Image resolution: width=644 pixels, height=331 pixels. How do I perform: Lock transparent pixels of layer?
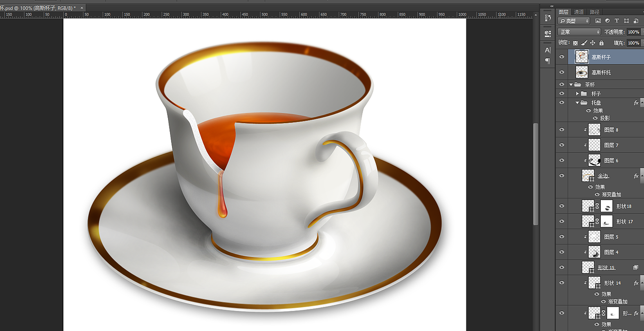click(x=576, y=43)
